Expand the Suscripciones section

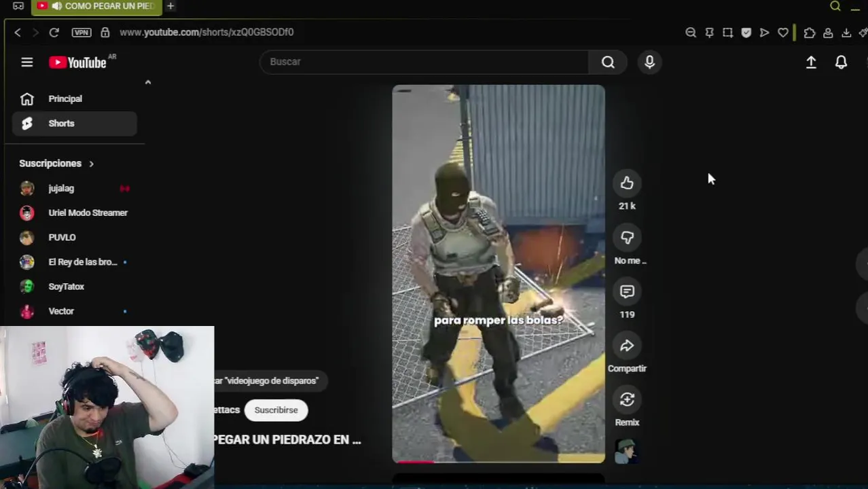[57, 163]
